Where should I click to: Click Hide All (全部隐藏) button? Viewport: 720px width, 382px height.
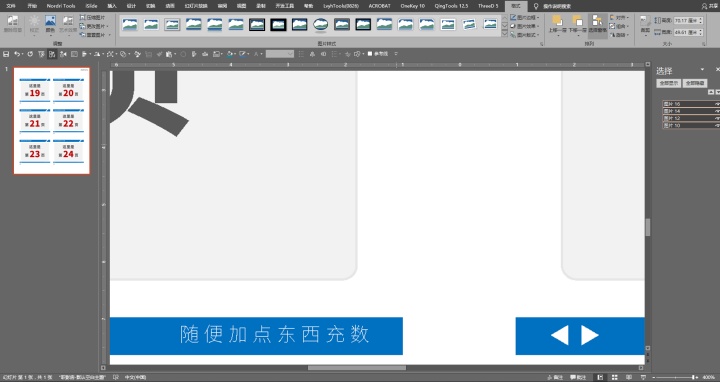[695, 83]
